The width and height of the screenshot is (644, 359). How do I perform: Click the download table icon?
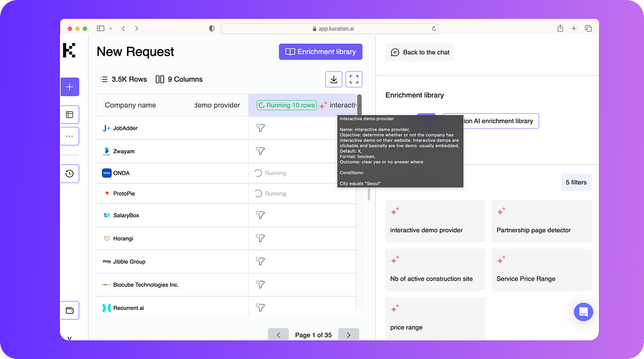[x=334, y=79]
